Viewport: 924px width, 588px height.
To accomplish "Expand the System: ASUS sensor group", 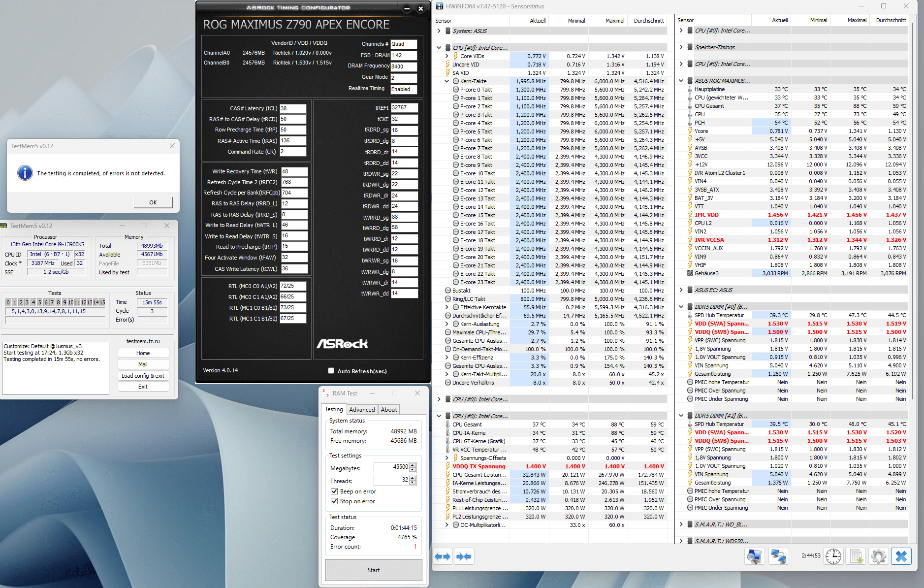I will 439,31.
